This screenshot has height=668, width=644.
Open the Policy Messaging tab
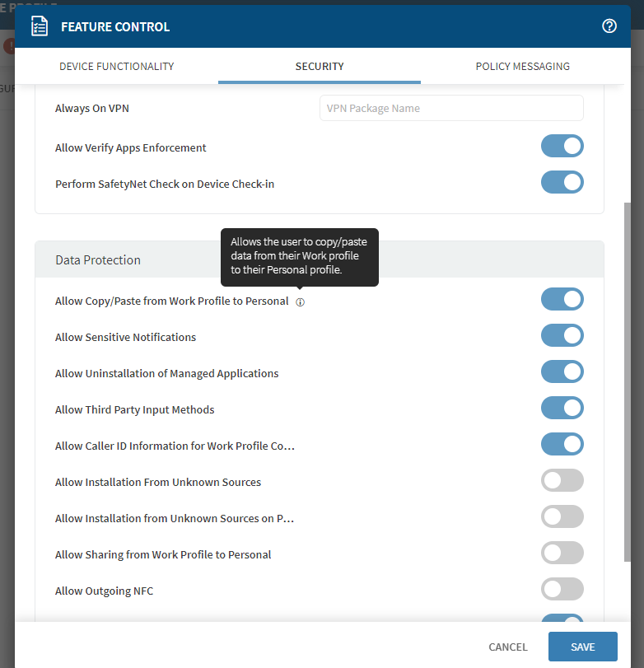(x=522, y=66)
